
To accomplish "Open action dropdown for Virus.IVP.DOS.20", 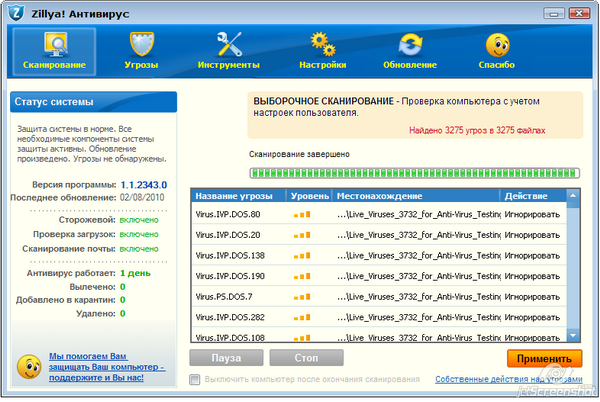I will point(532,235).
